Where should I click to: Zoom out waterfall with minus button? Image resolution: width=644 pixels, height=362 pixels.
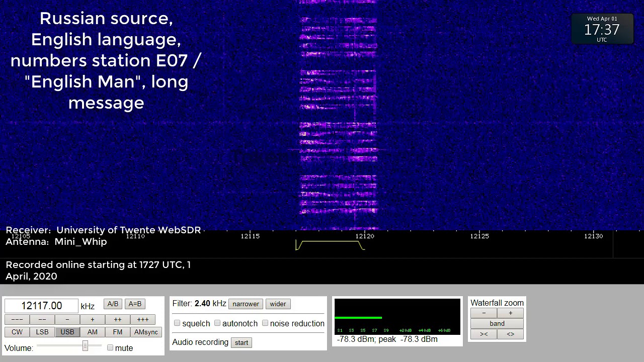click(x=484, y=313)
